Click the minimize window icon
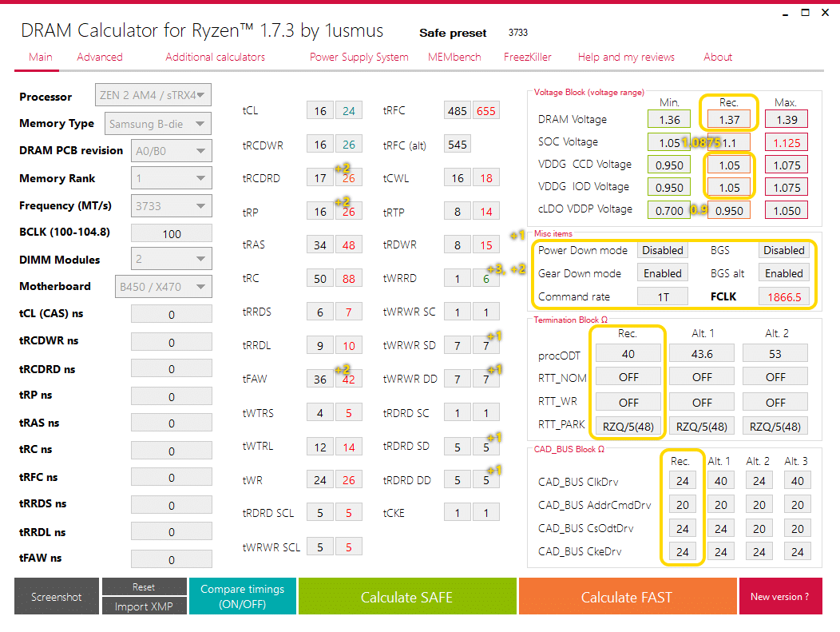Viewport: 840px width, 632px height. 786,14
